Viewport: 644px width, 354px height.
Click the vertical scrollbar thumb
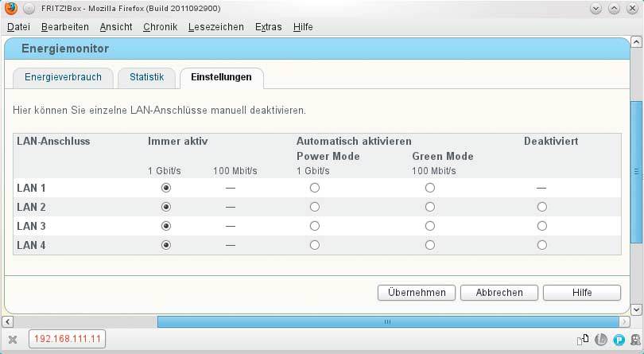(636, 172)
